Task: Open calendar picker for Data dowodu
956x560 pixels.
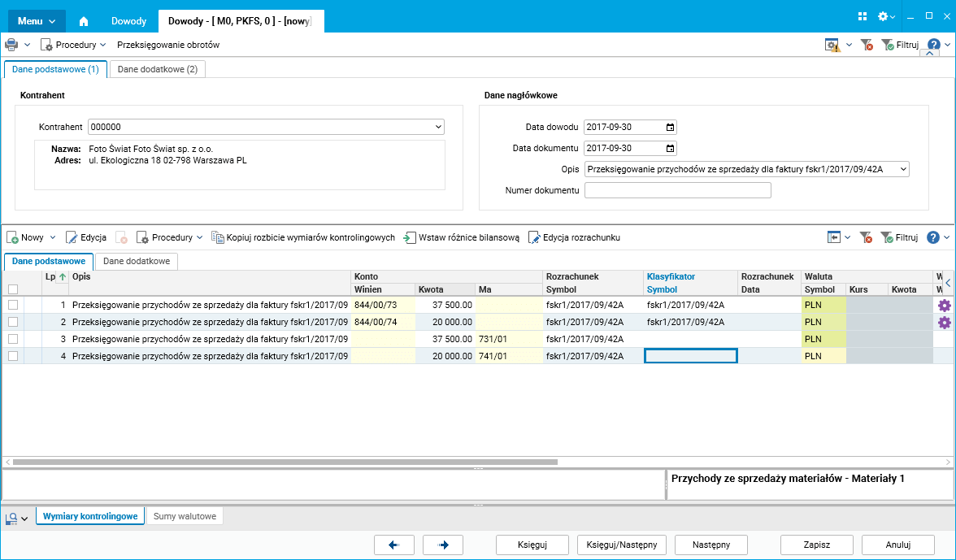Action: tap(670, 128)
